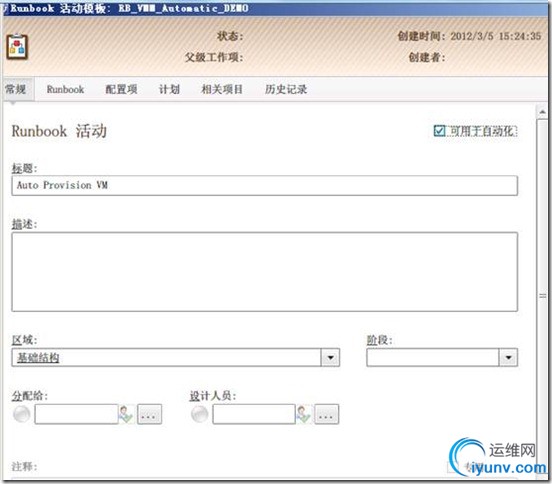This screenshot has width=552, height=484.
Task: Click the title bar text RB_VMM_Automatic_DEMO
Action: click(x=183, y=8)
